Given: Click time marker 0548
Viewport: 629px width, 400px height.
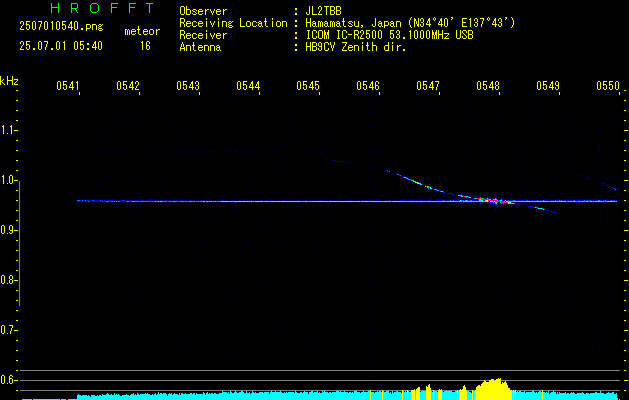Looking at the screenshot, I should tap(487, 85).
